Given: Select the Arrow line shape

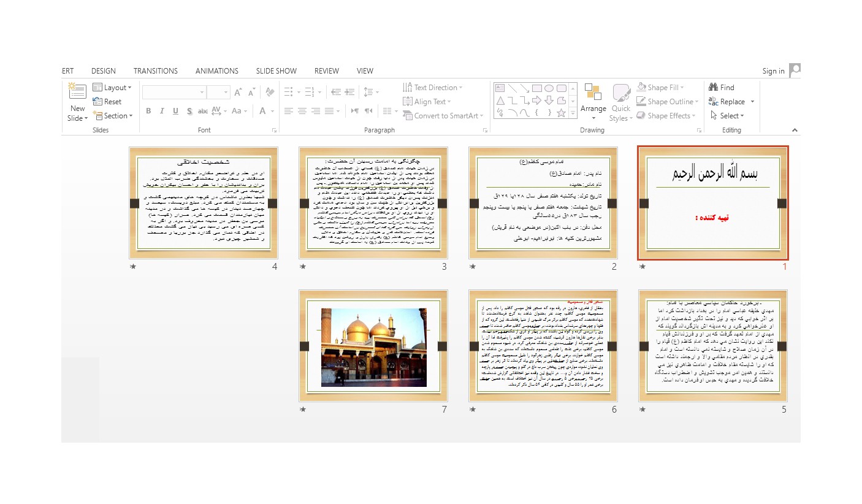Looking at the screenshot, I should click(525, 88).
